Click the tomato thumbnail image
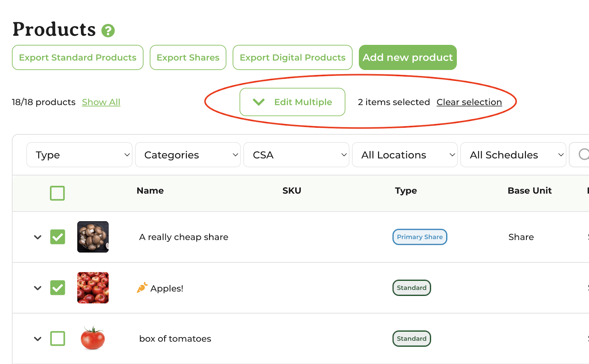 pos(93,338)
